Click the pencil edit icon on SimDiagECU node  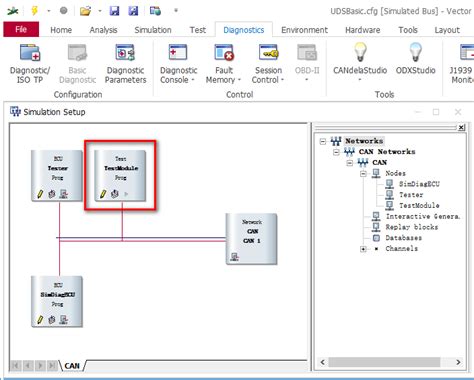coord(40,320)
